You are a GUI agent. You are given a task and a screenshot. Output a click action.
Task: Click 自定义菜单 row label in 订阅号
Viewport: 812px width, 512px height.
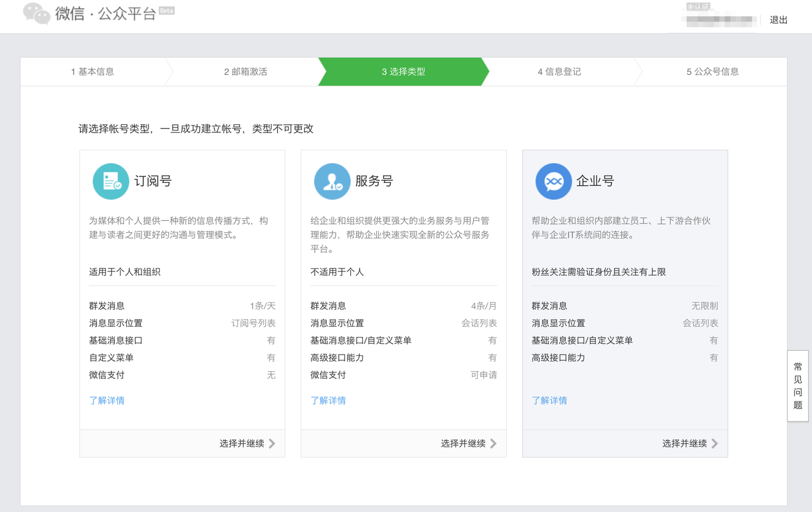111,358
